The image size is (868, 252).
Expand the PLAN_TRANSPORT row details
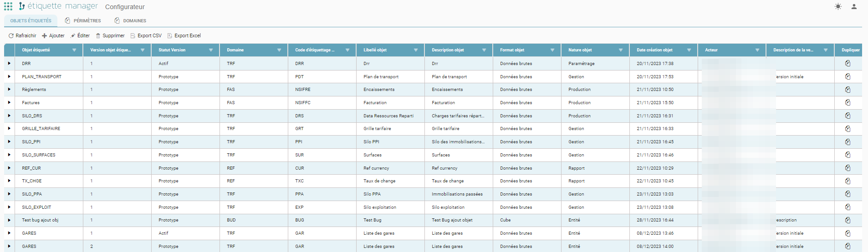coord(9,77)
